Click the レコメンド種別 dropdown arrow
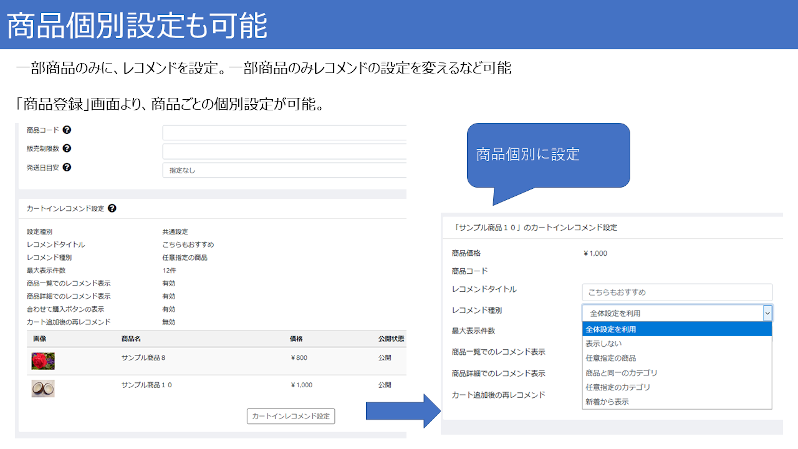The image size is (798, 449). [767, 313]
